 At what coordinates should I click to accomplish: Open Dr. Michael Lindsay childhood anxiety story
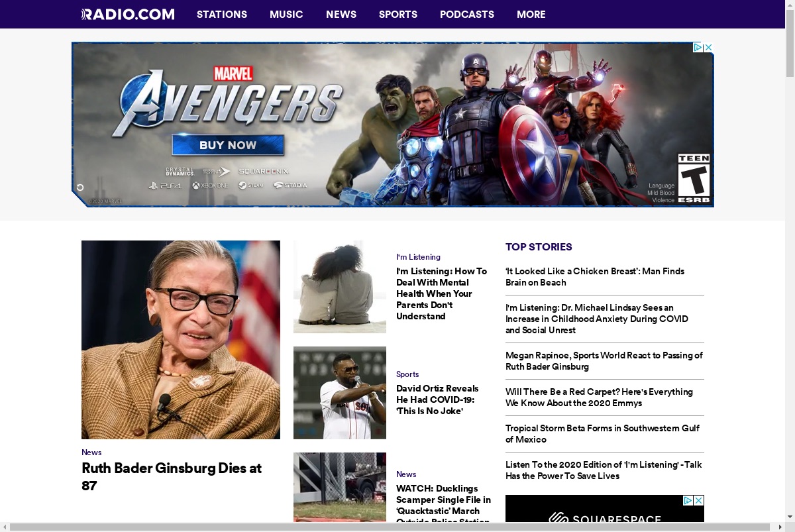tap(597, 319)
